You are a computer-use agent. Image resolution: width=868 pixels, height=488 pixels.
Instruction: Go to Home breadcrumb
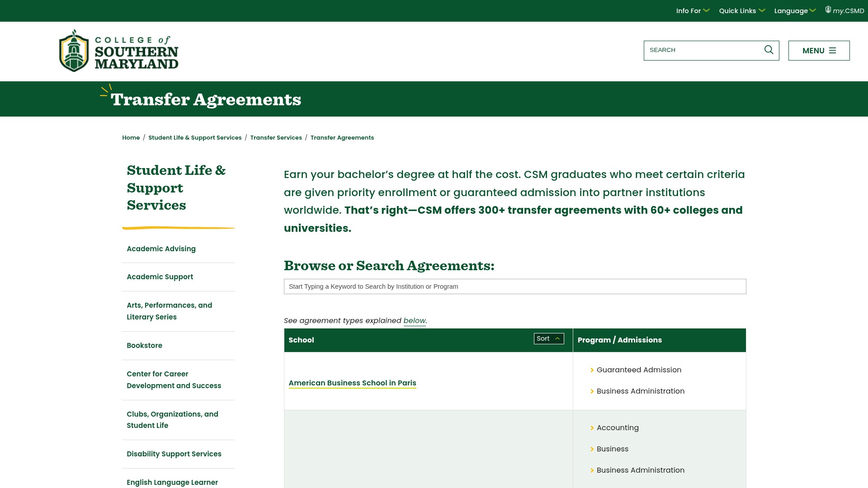131,138
